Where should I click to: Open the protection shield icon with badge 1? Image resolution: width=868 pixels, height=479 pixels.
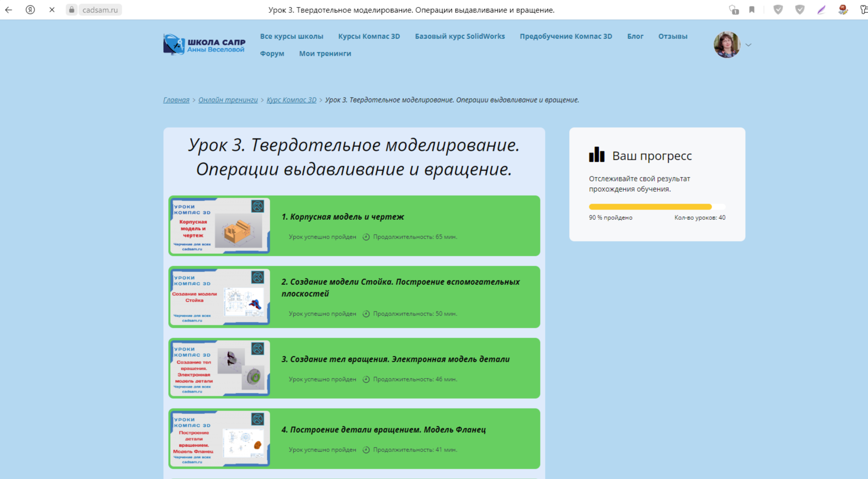coord(734,10)
